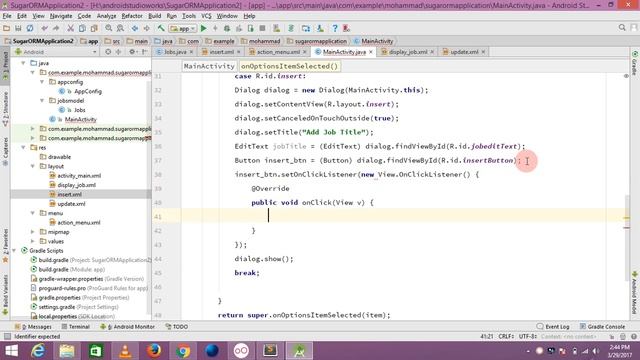The width and height of the screenshot is (640, 360).
Task: Click the Stop square icon
Action: 262,28
